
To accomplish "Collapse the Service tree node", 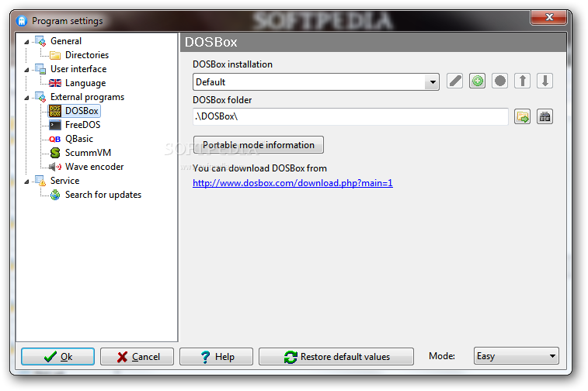I will pos(26,182).
